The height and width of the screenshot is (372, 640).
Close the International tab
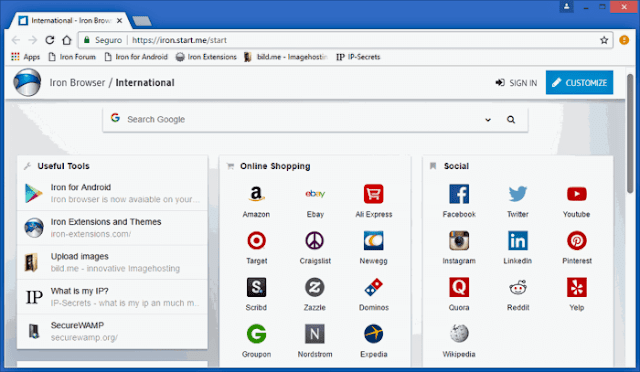(120, 20)
